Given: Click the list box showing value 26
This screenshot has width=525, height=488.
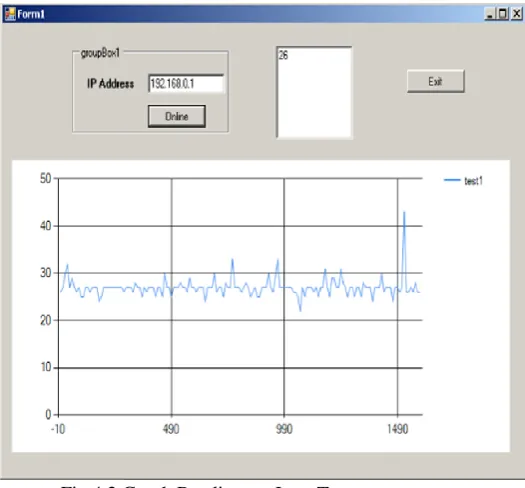Looking at the screenshot, I should pyautogui.click(x=314, y=92).
